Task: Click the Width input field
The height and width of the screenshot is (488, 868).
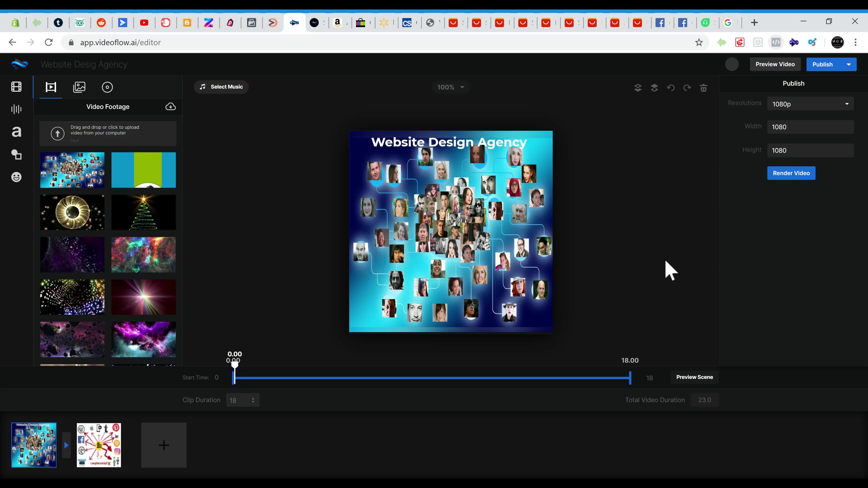Action: 810,127
